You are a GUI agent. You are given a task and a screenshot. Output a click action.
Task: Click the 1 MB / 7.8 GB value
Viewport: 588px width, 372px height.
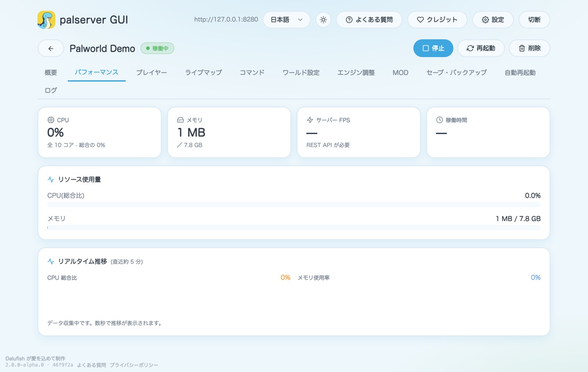(518, 219)
